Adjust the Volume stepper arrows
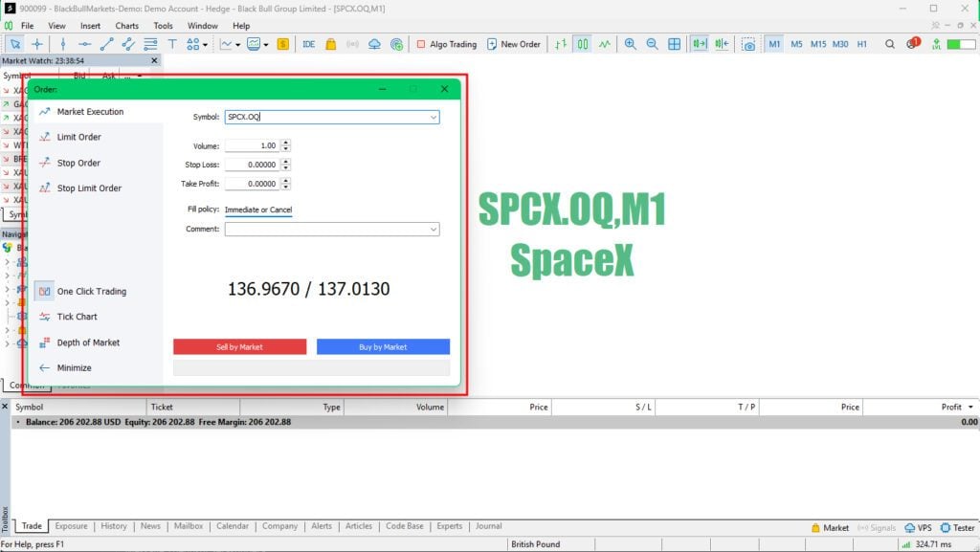The image size is (980, 552). [x=285, y=145]
